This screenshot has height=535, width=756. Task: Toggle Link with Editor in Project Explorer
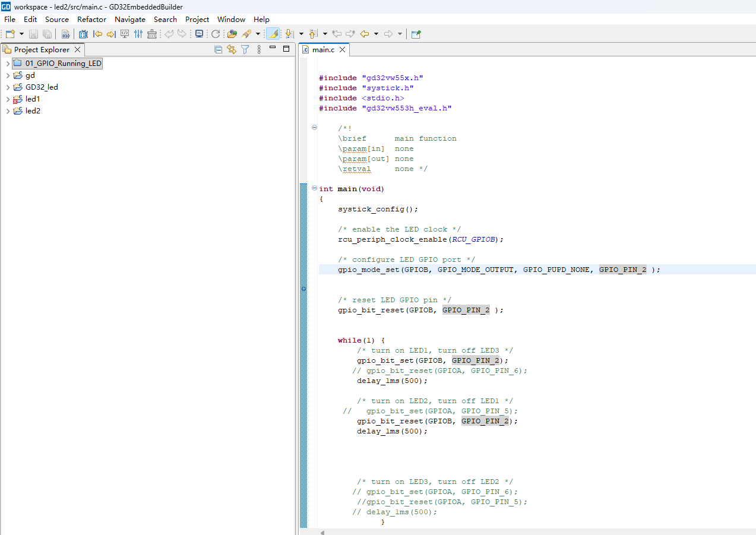pos(232,50)
